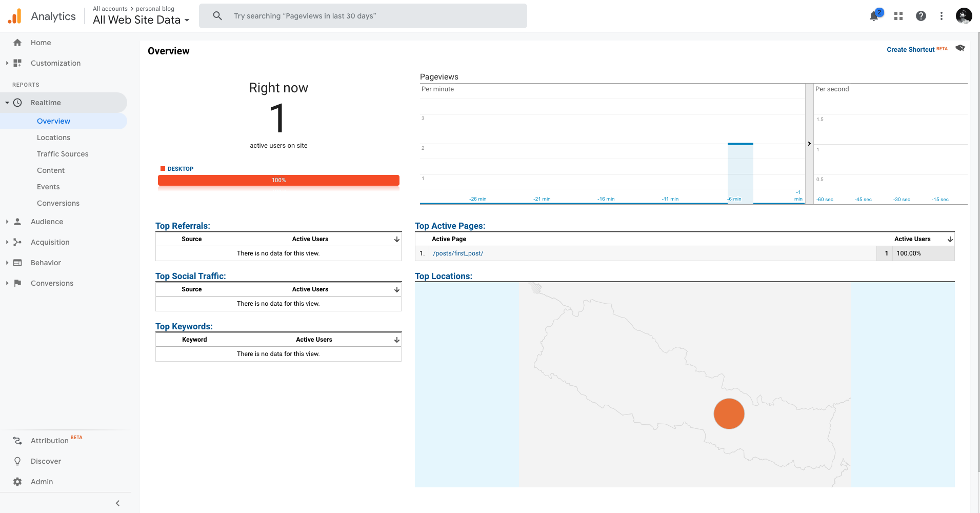This screenshot has height=513, width=980.
Task: Open Realtime Content report
Action: [51, 170]
